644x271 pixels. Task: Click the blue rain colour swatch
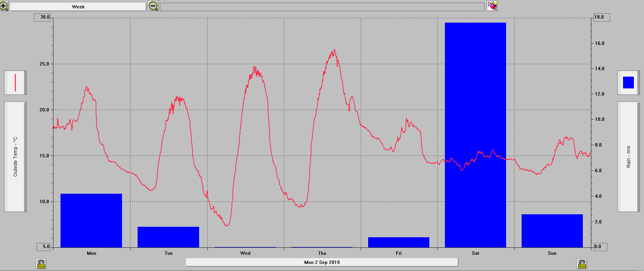(628, 83)
